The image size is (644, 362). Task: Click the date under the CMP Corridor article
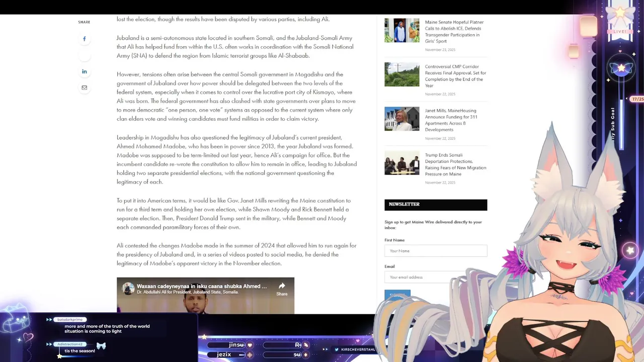point(440,94)
